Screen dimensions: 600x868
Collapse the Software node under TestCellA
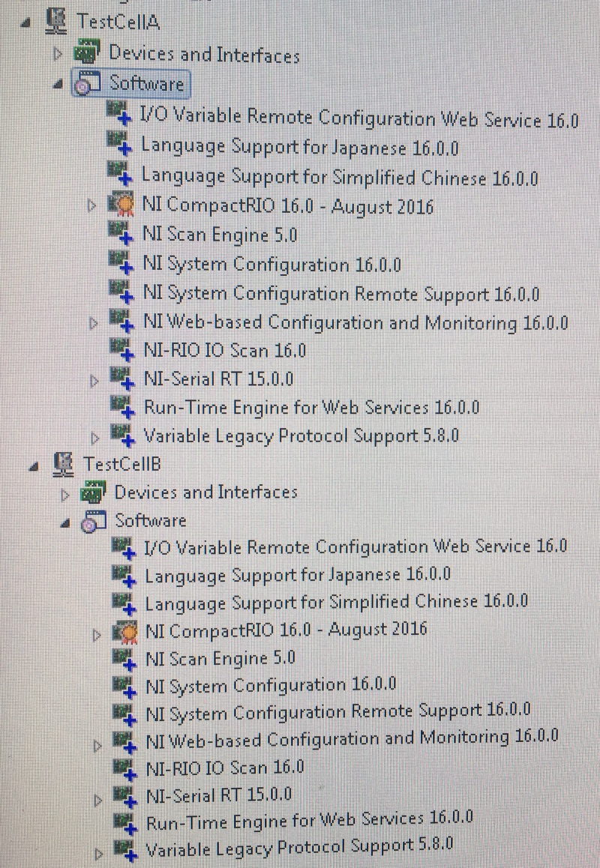pos(58,85)
